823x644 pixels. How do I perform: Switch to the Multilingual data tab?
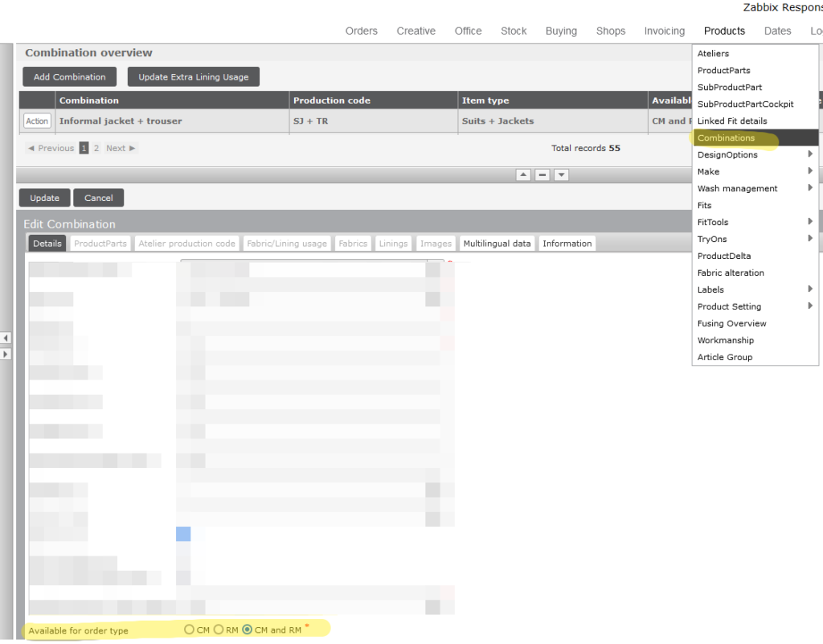(497, 244)
